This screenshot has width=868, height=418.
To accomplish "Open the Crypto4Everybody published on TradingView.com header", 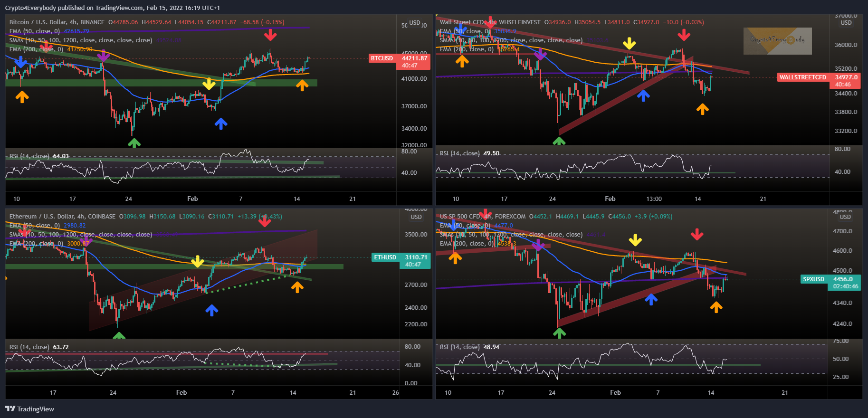I will coord(112,8).
